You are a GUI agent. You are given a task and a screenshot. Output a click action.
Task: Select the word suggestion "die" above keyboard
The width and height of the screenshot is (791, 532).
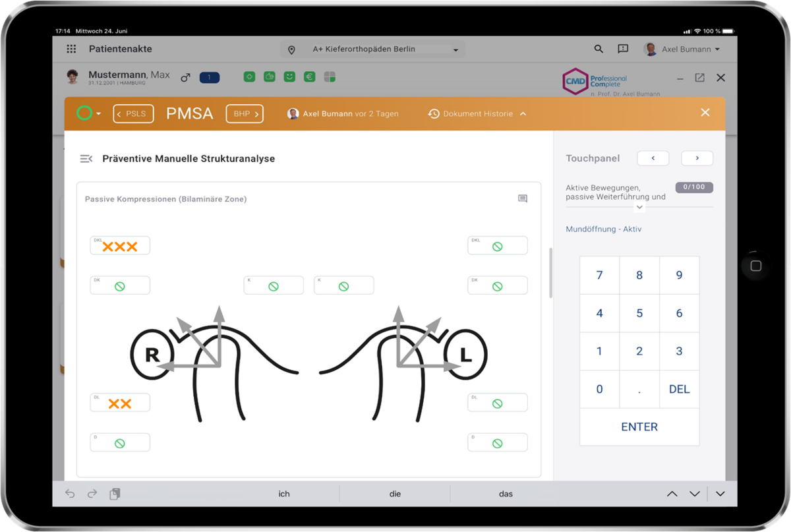click(394, 493)
